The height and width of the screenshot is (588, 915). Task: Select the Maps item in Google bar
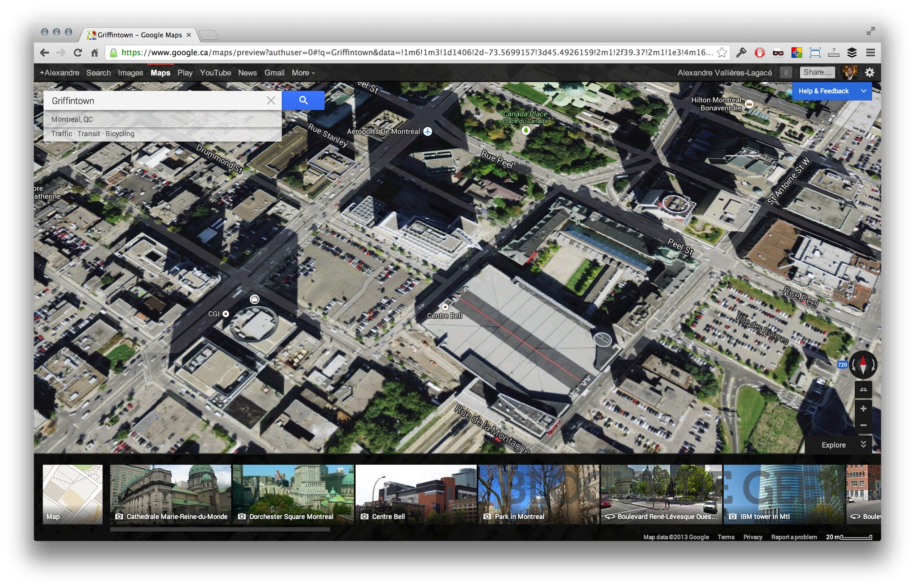click(x=160, y=73)
